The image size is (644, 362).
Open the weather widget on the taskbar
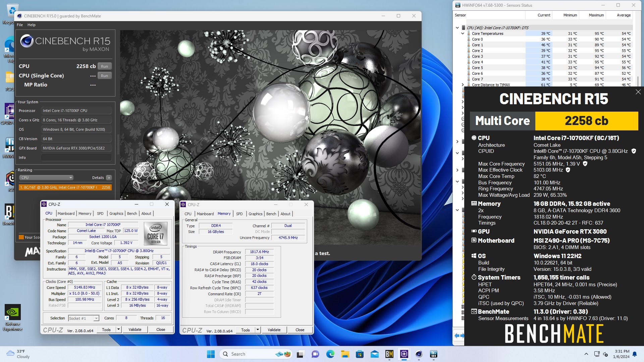tap(18, 354)
